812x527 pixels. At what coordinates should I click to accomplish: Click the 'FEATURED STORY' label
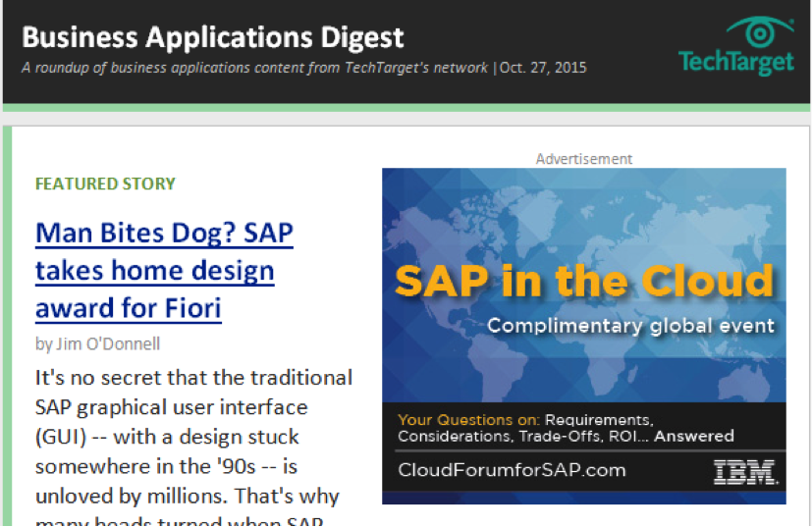coord(105,184)
